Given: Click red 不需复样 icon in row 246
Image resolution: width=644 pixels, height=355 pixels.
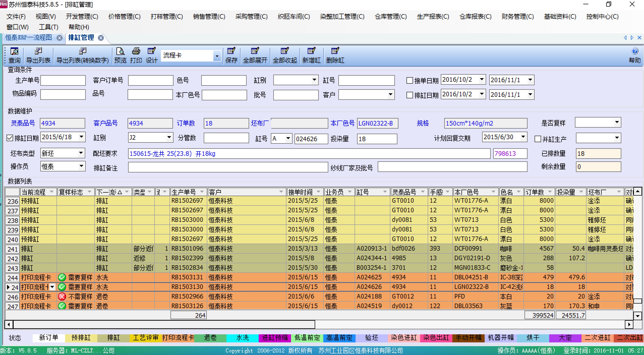Looking at the screenshot, I should (x=62, y=297).
